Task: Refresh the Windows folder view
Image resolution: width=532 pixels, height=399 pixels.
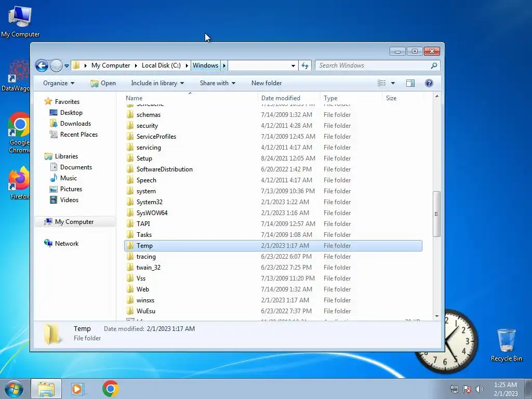Action: tap(305, 66)
